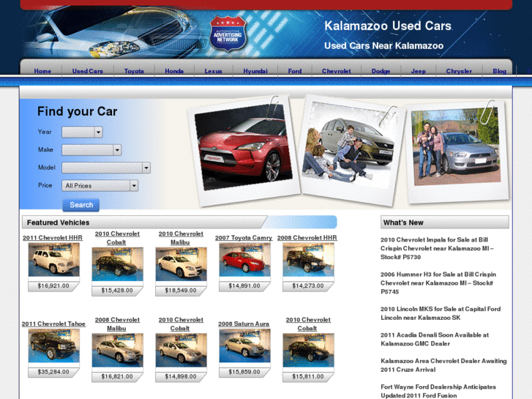Screen dimensions: 532x399
Task: Open the Year dropdown
Action: point(82,132)
